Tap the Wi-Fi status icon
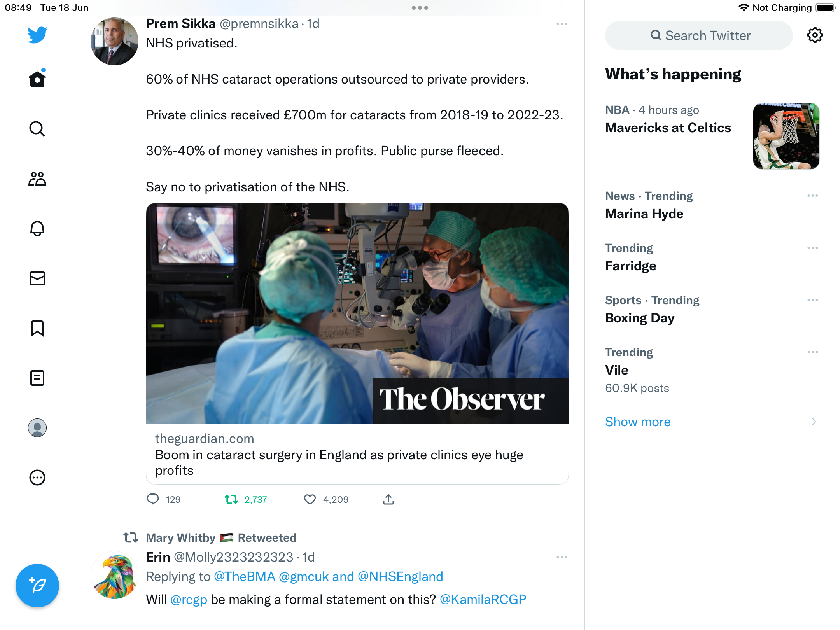Image resolution: width=840 pixels, height=630 pixels. tap(744, 8)
